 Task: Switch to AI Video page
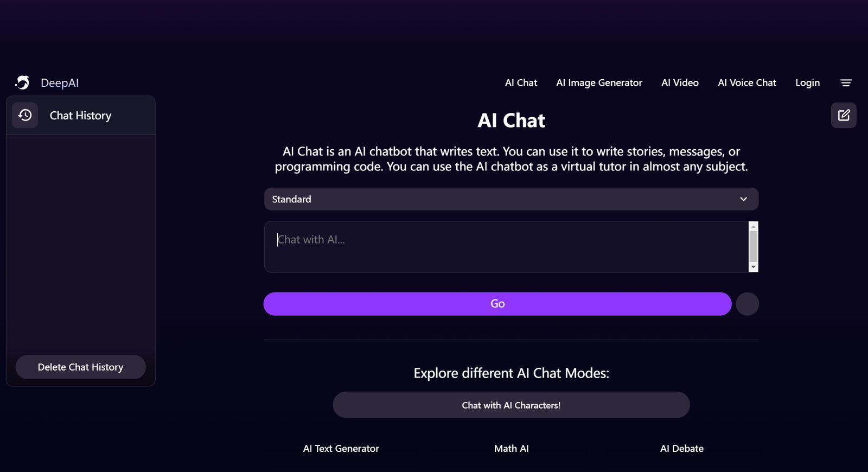click(680, 82)
